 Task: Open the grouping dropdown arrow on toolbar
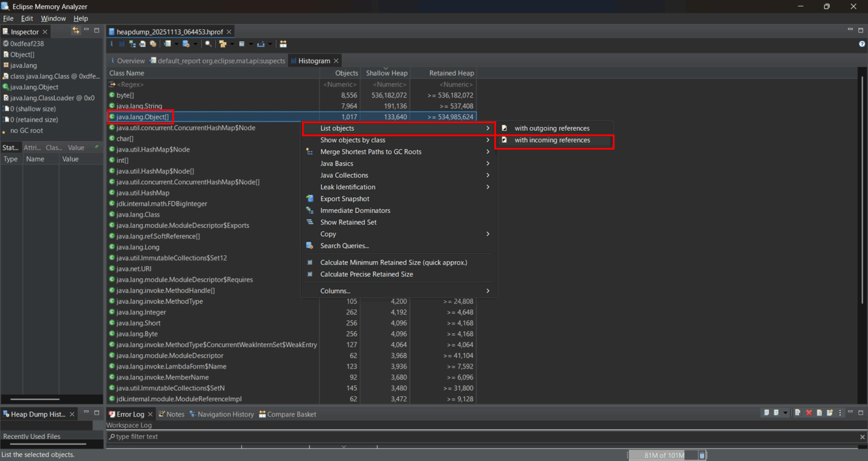[232, 44]
